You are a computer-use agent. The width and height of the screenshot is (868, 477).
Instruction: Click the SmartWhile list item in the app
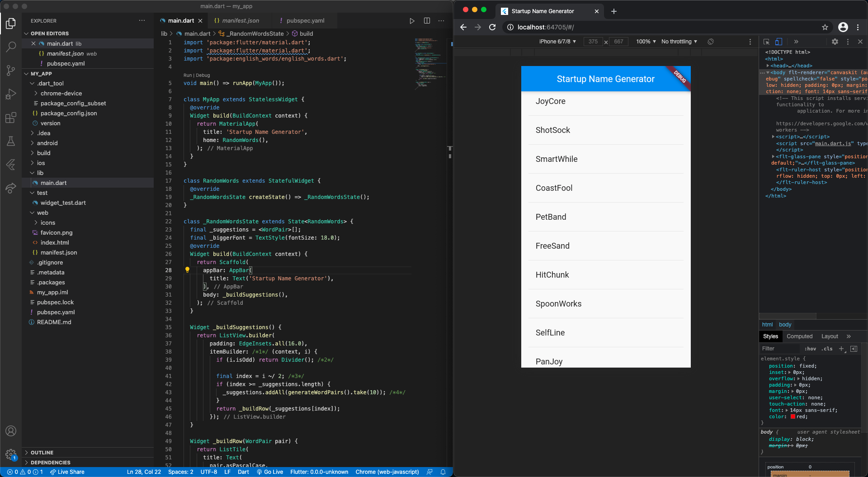606,159
